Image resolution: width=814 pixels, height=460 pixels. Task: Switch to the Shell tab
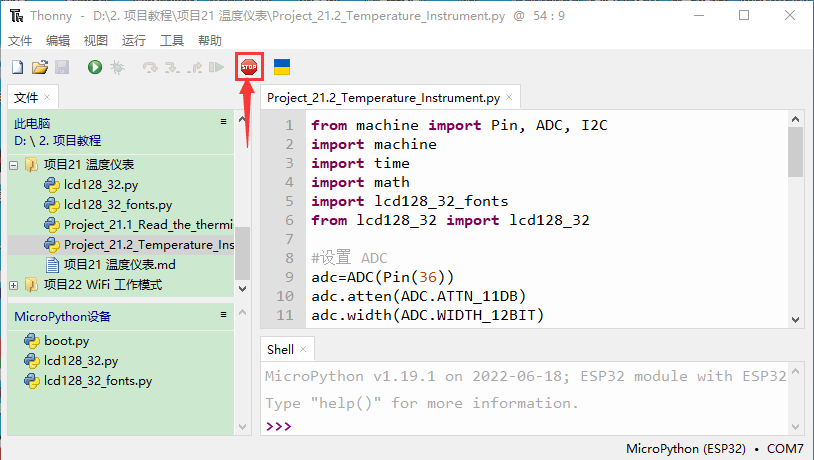pos(279,349)
